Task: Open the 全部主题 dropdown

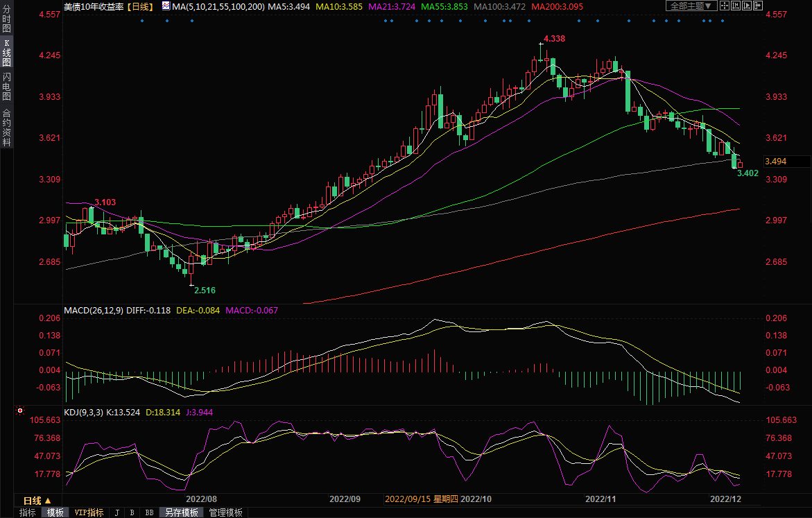Action: 691,6
